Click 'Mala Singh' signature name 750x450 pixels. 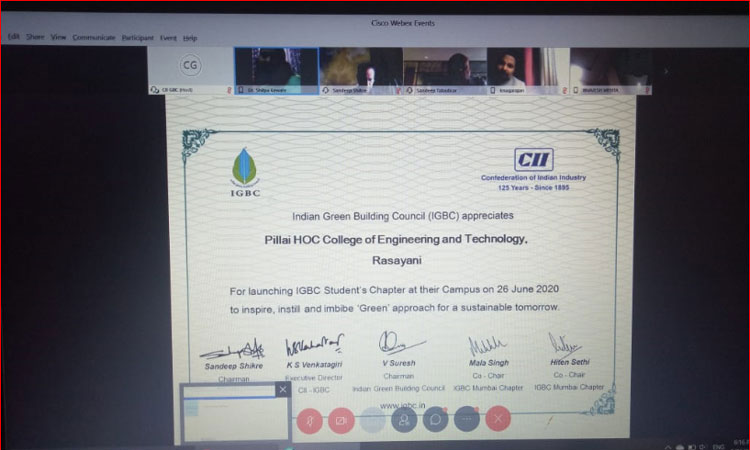[489, 362]
